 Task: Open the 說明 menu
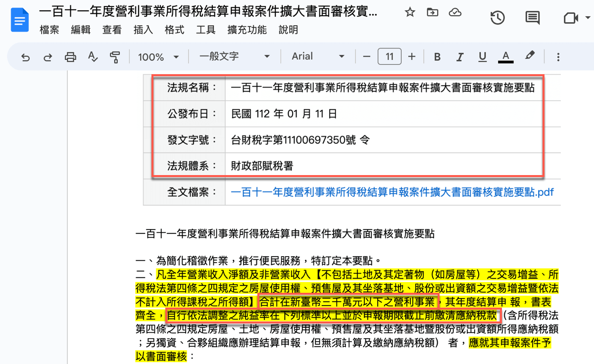(289, 30)
